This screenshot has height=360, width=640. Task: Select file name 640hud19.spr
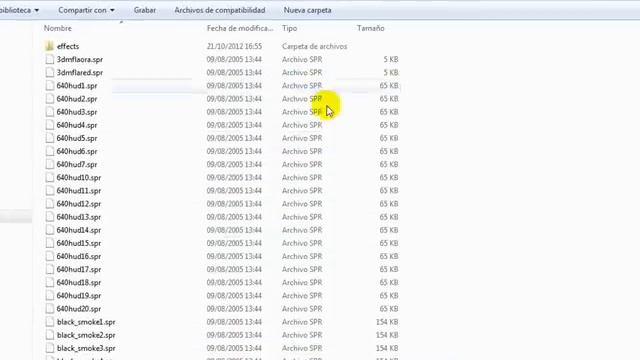[79, 296]
